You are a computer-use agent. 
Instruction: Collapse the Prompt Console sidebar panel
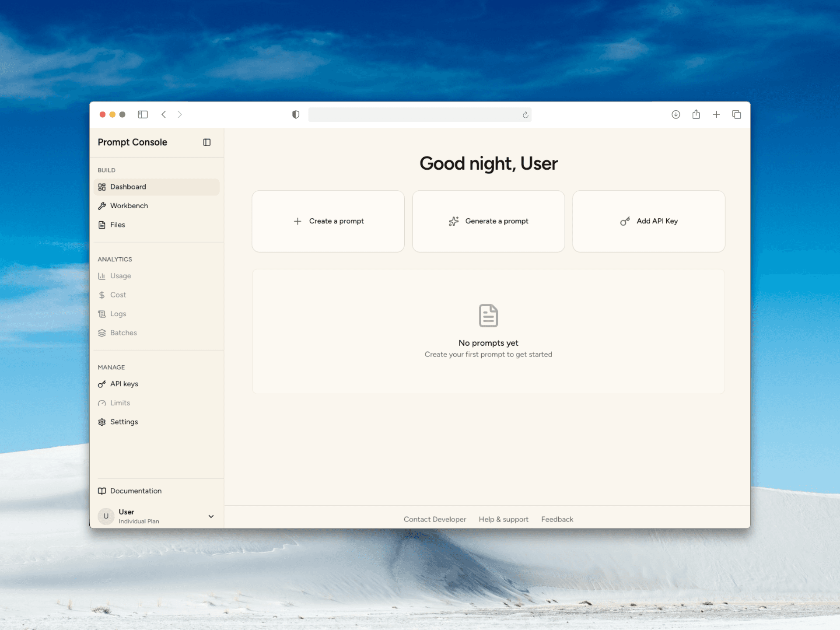207,142
